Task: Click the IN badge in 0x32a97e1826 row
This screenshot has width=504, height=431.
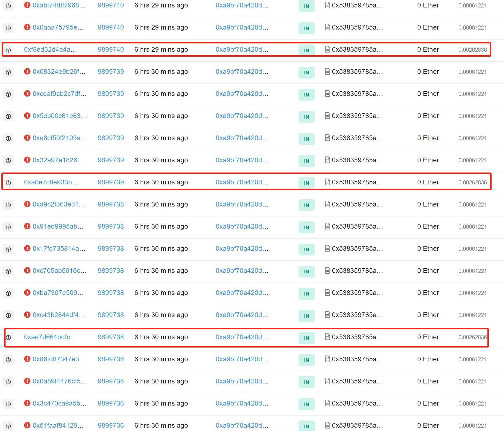Action: point(306,161)
